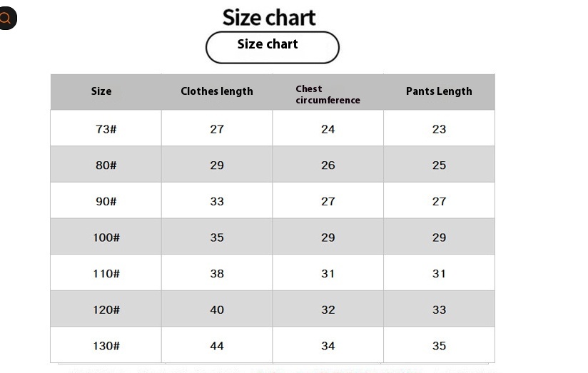Click the 130# size row label
The image size is (588, 373).
click(x=106, y=346)
